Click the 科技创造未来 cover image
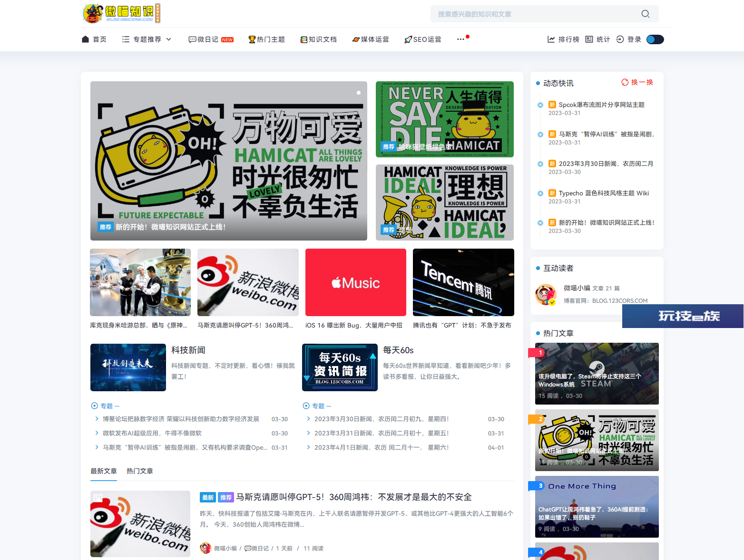The image size is (744, 560). (x=128, y=367)
